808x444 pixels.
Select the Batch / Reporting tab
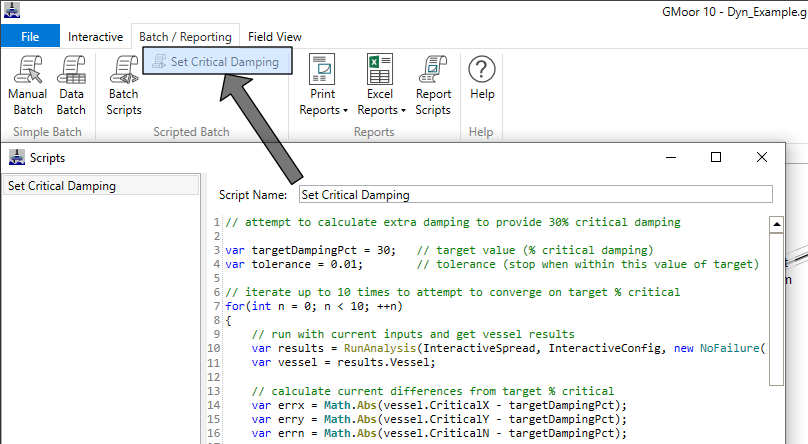(x=185, y=37)
